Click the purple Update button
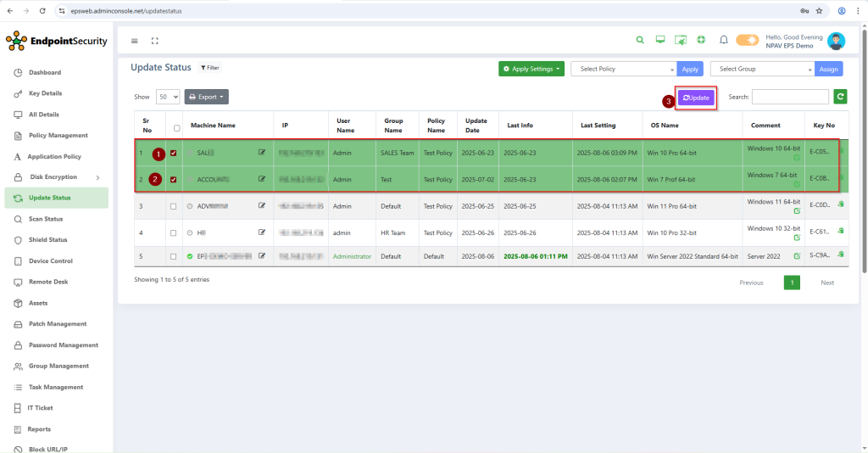Screen dimensions: 868x453 (696, 98)
